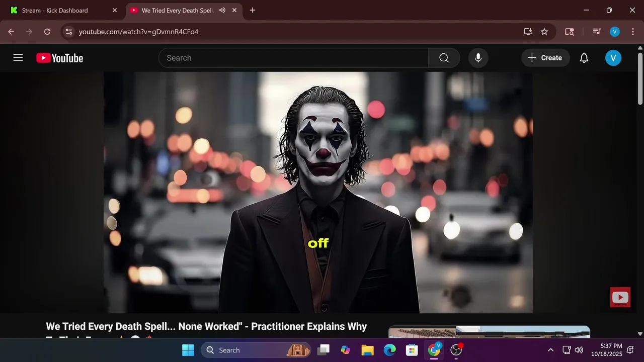Image resolution: width=644 pixels, height=362 pixels.
Task: Click the browser forward arrow
Action: point(29,32)
